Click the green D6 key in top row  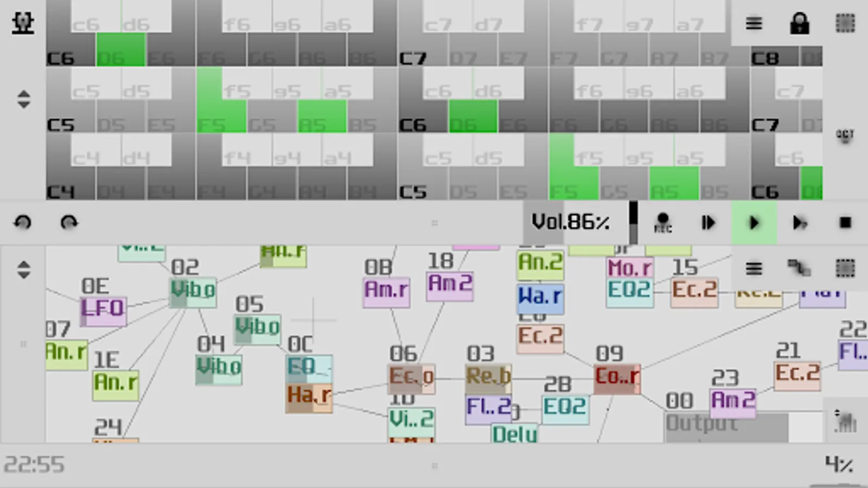120,50
